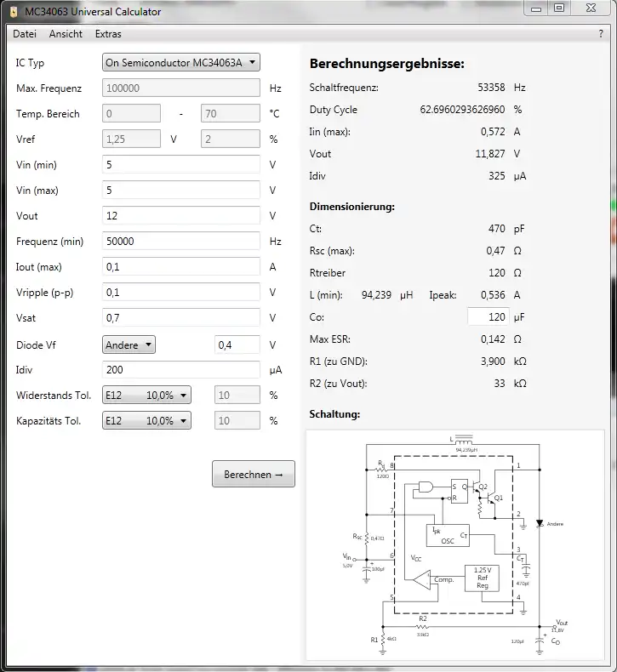Focus the Vin (max) input field
The height and width of the screenshot is (672, 617).
pyautogui.click(x=181, y=191)
